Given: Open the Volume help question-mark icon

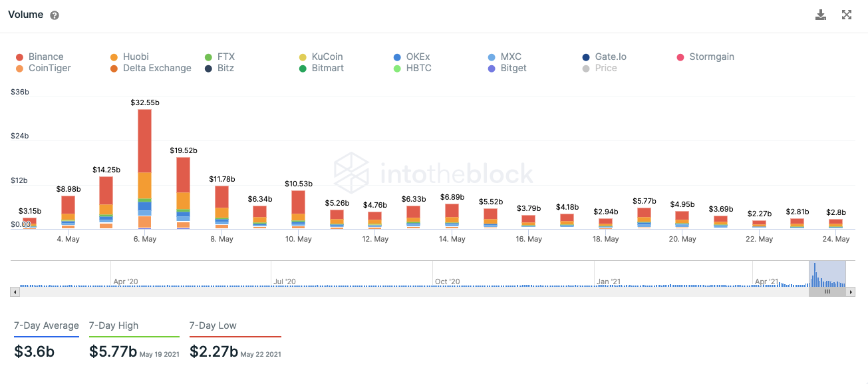Looking at the screenshot, I should coord(55,15).
